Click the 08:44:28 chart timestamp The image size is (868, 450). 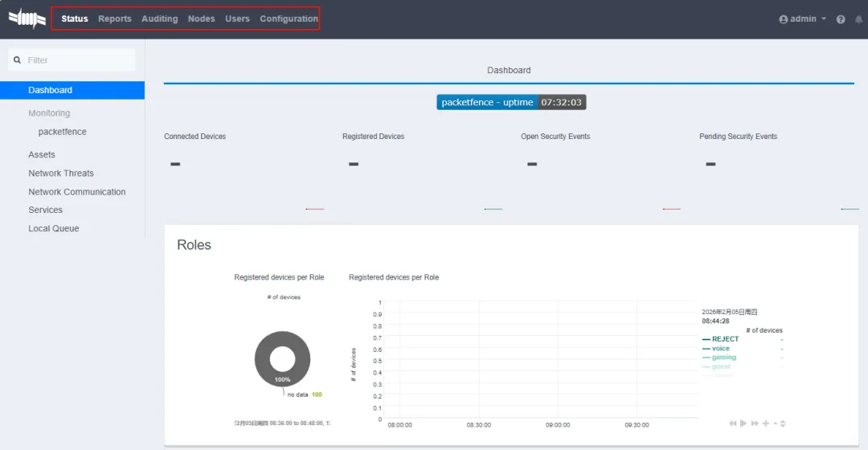[x=715, y=321]
